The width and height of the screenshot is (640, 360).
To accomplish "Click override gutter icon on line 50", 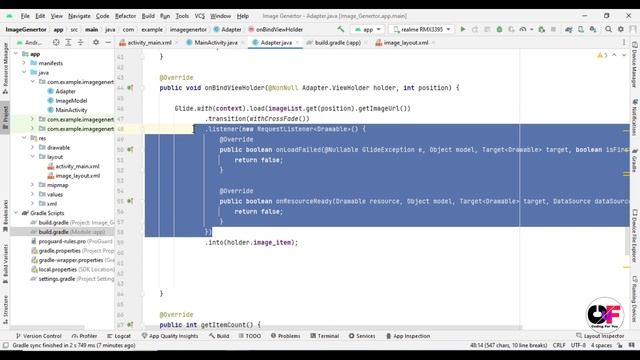I will [x=130, y=149].
